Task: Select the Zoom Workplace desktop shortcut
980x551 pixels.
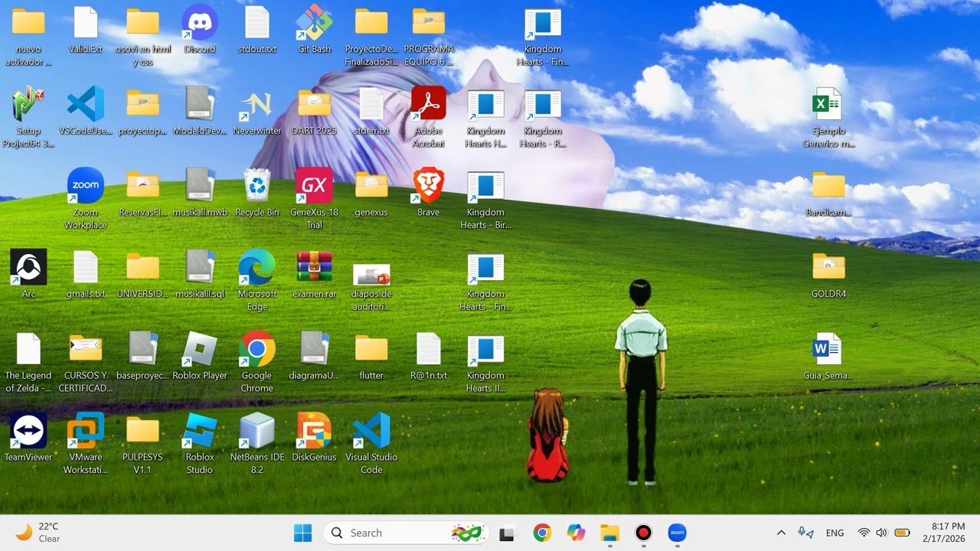Action: point(86,199)
